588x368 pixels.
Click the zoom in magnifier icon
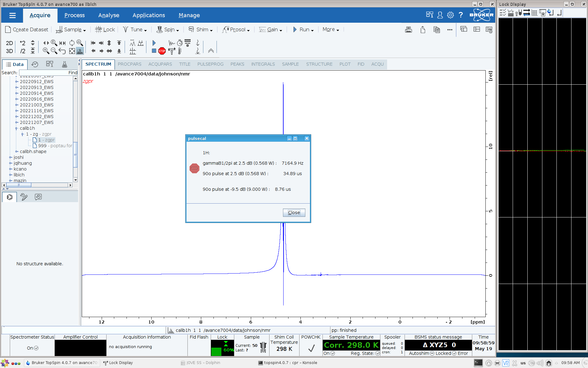click(x=46, y=51)
